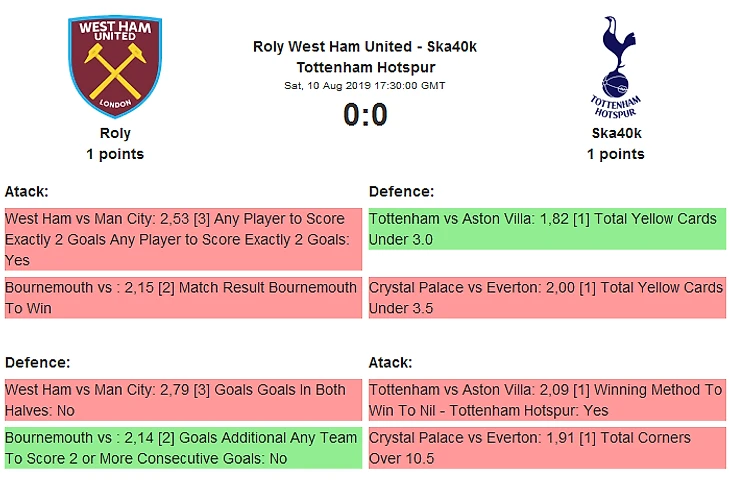Open Ska40k's player name

616,133
